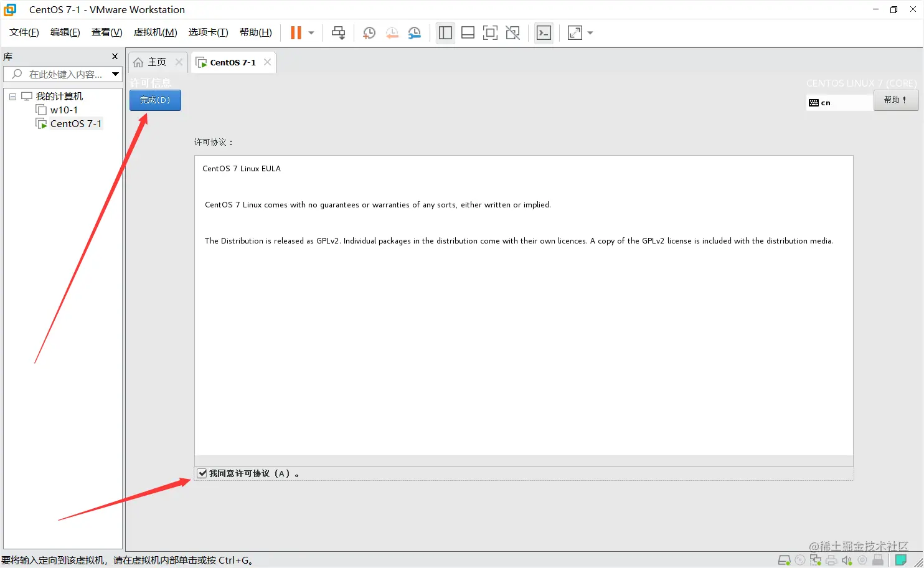Send Ctrl+Alt+Del to the virtual machine

click(338, 33)
